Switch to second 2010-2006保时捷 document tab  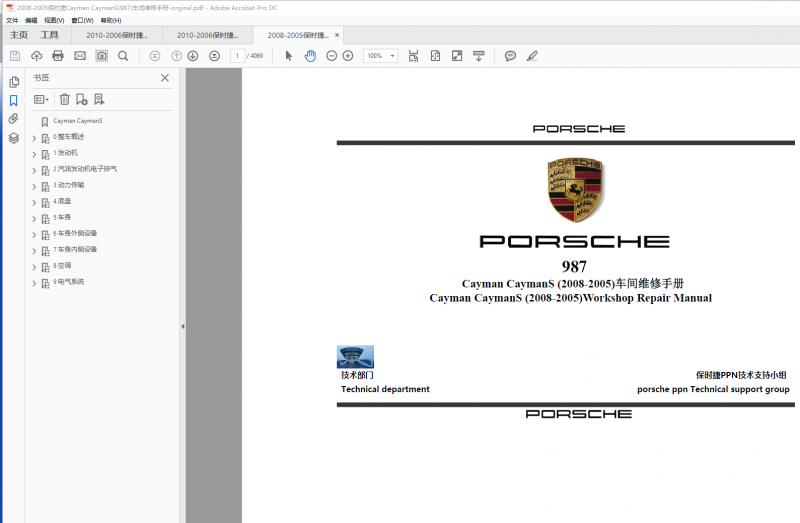coord(208,35)
